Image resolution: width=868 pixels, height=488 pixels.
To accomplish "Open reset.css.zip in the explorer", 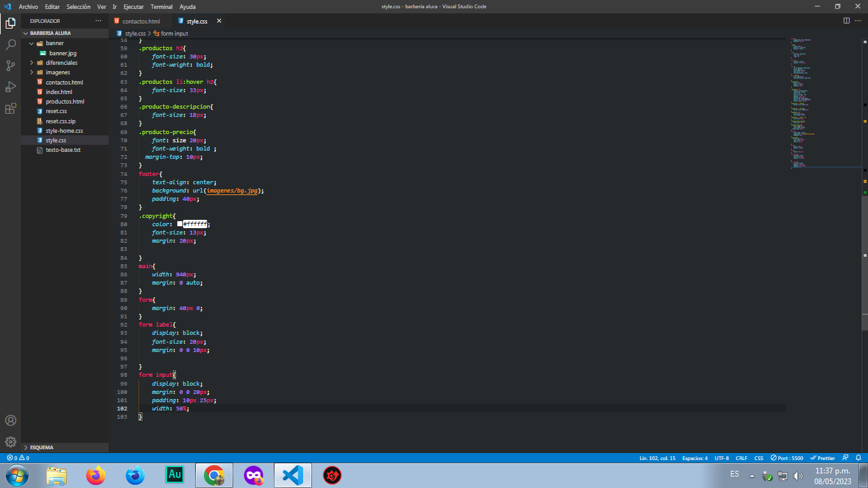I will pos(60,121).
